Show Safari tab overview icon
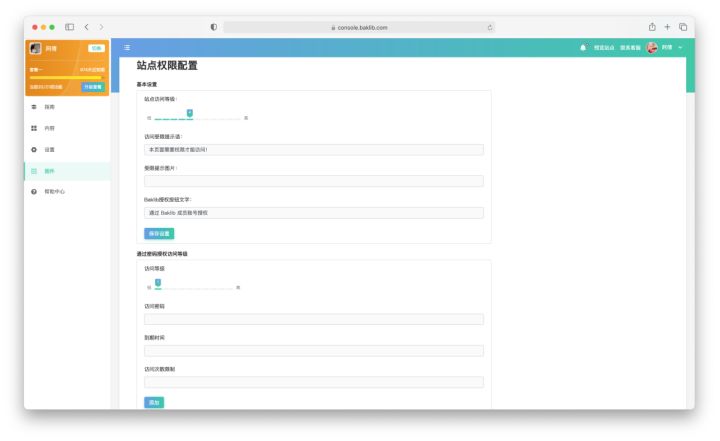This screenshot has height=441, width=720. (683, 27)
